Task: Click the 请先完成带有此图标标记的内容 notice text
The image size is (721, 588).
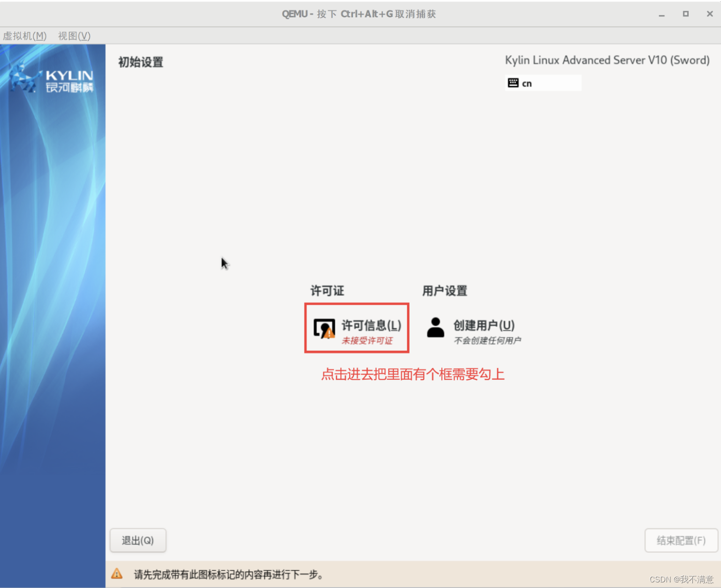Action: (x=229, y=574)
